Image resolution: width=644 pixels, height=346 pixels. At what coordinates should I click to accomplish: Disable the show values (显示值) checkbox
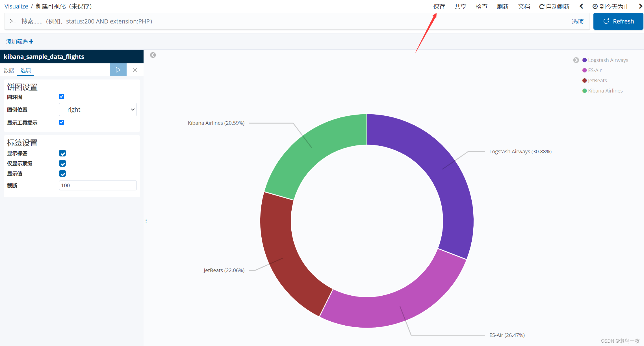(x=62, y=173)
